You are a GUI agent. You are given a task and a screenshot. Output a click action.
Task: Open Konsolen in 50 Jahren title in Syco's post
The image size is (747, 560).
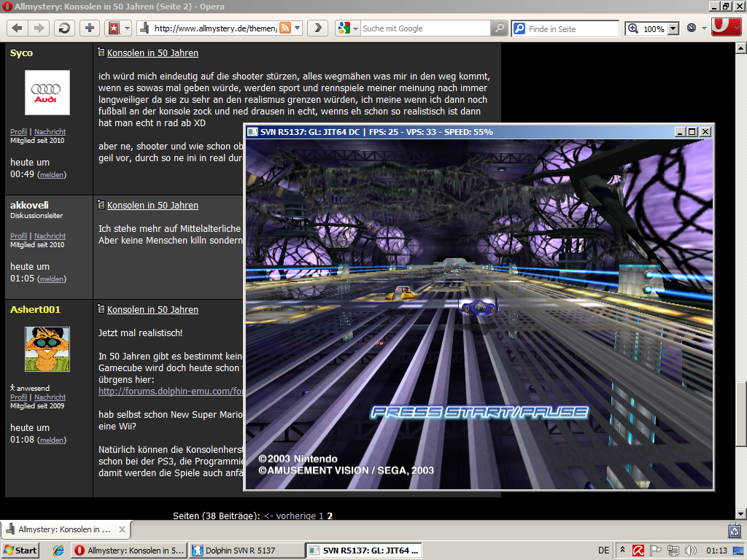152,52
